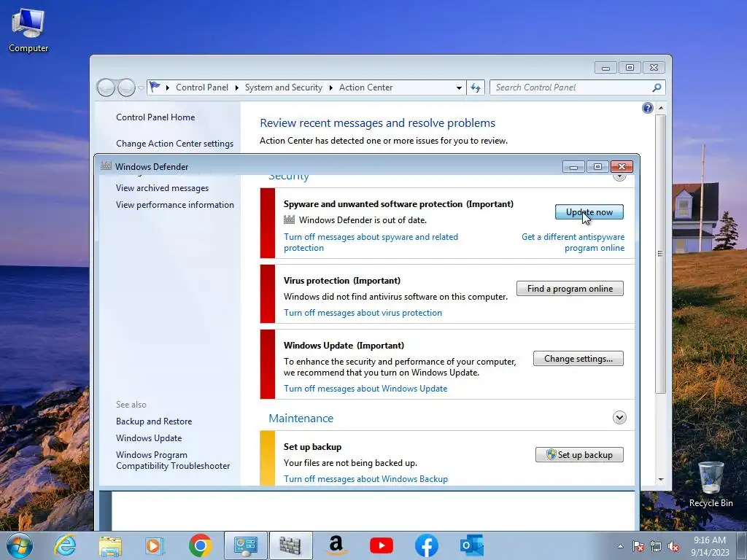Open the taskbar clock and date
Image resolution: width=747 pixels, height=560 pixels.
point(710,546)
